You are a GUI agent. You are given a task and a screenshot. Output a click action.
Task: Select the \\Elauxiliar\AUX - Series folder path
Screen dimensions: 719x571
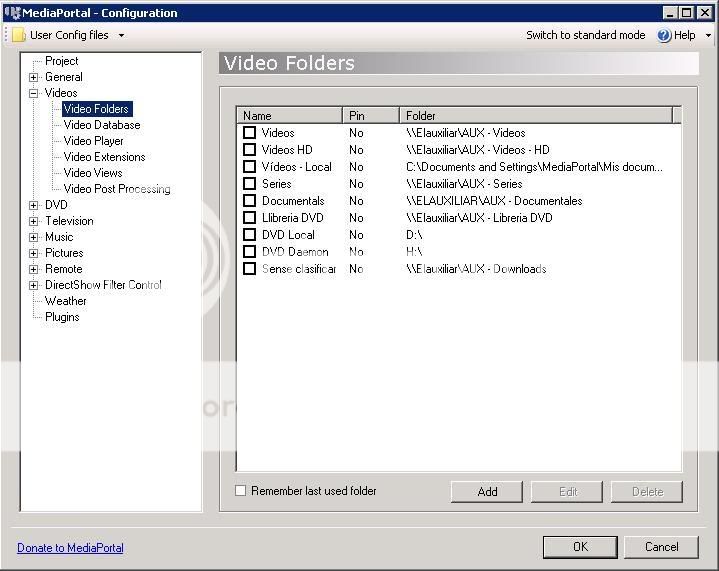pyautogui.click(x=464, y=184)
